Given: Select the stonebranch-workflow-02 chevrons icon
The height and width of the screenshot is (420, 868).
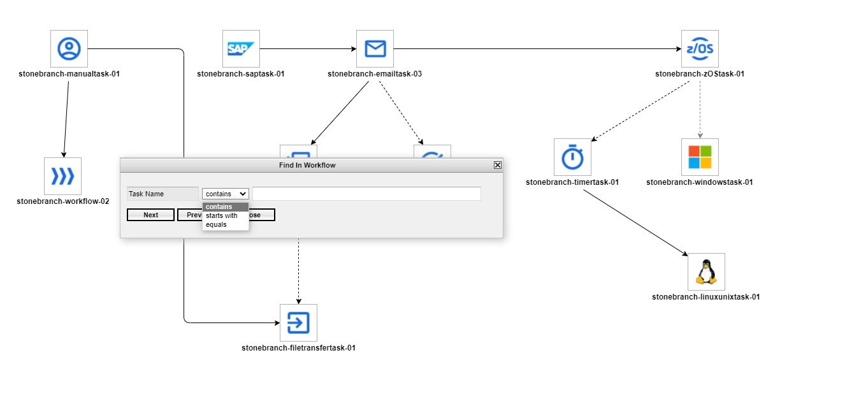Looking at the screenshot, I should tap(62, 176).
